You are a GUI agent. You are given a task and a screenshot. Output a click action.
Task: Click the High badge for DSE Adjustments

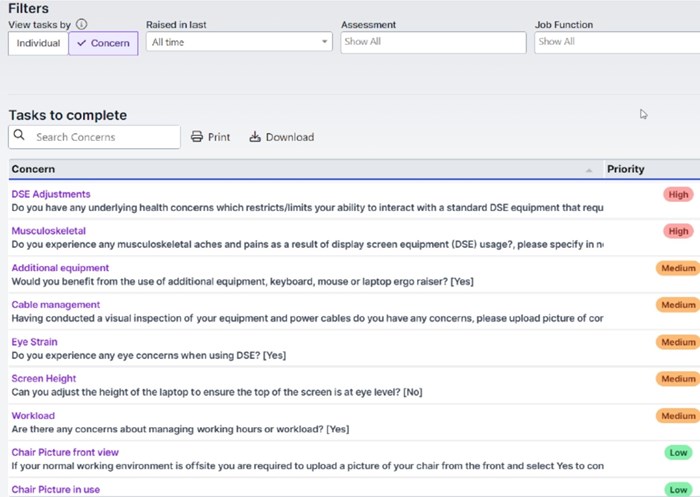coord(678,195)
